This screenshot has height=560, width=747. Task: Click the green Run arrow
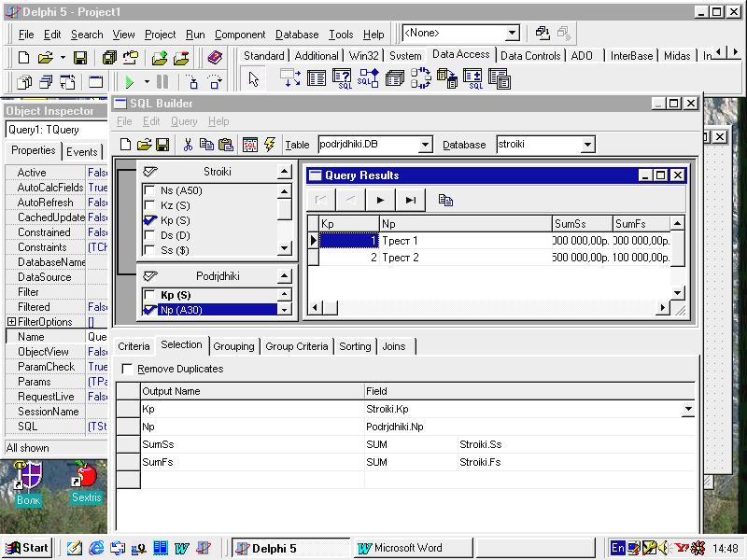[x=129, y=82]
